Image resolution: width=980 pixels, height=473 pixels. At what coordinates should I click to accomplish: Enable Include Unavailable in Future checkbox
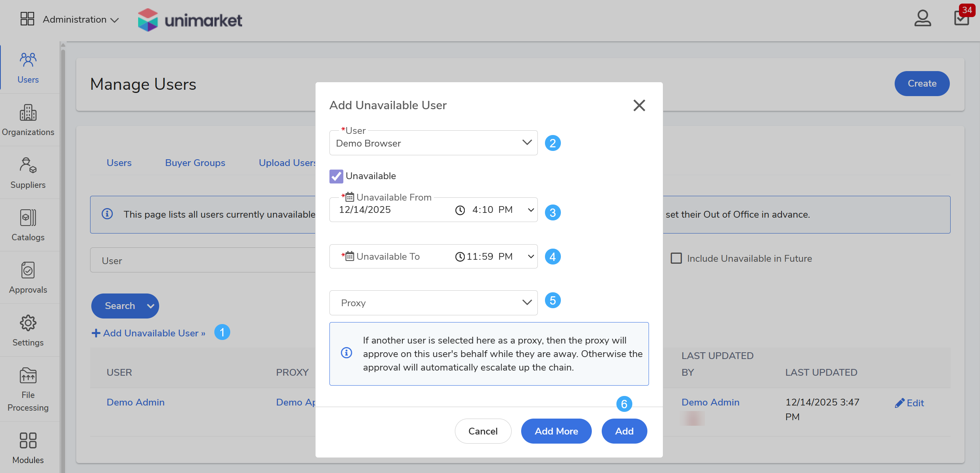pos(676,259)
